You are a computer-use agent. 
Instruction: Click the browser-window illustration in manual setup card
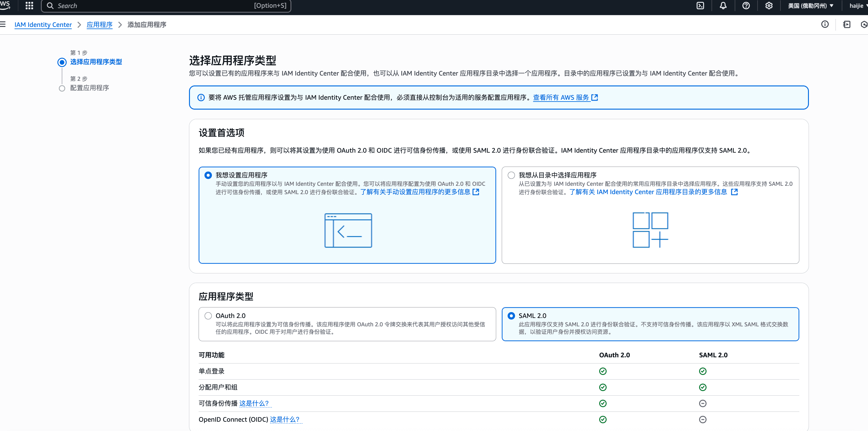[348, 230]
